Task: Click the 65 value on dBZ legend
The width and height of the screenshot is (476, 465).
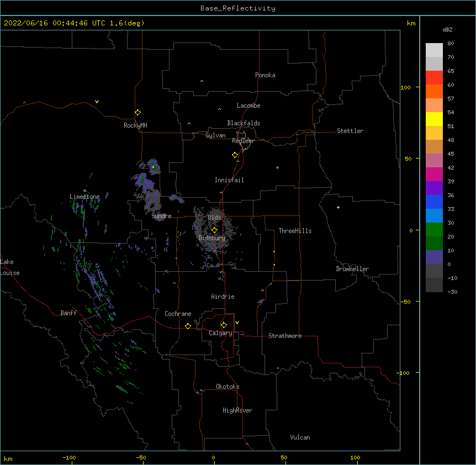Action: 451,71
